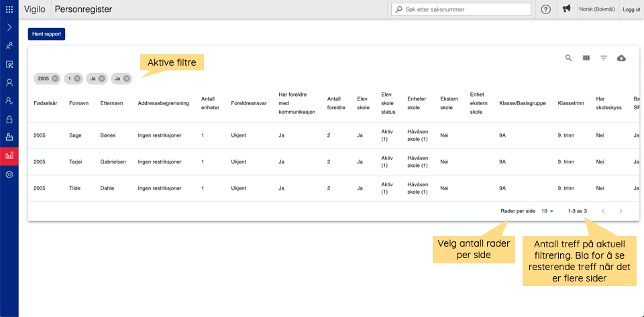Open the rows per page dropdown
The width and height of the screenshot is (644, 317).
point(547,211)
